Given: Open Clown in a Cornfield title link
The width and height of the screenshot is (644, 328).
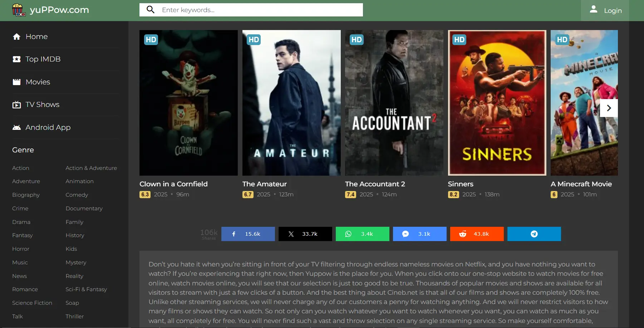Looking at the screenshot, I should coord(173,184).
